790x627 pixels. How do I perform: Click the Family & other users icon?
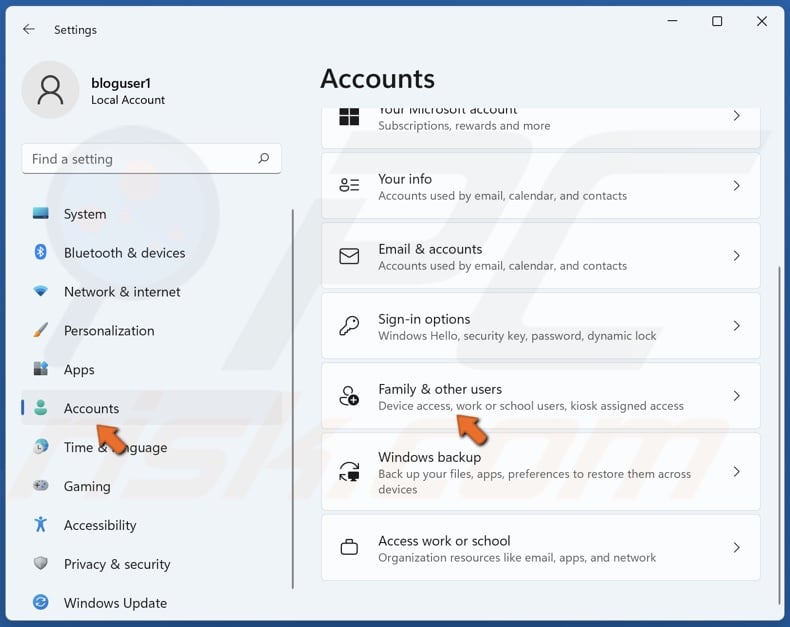tap(349, 396)
